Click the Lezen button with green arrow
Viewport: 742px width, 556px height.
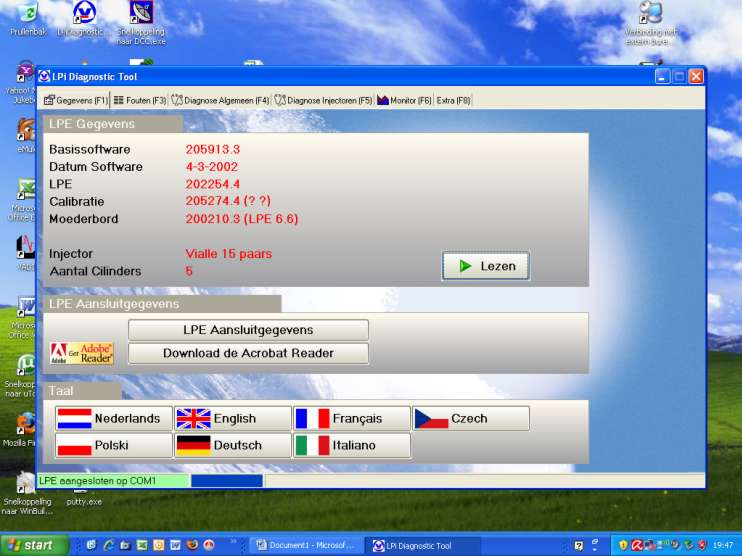pyautogui.click(x=486, y=266)
